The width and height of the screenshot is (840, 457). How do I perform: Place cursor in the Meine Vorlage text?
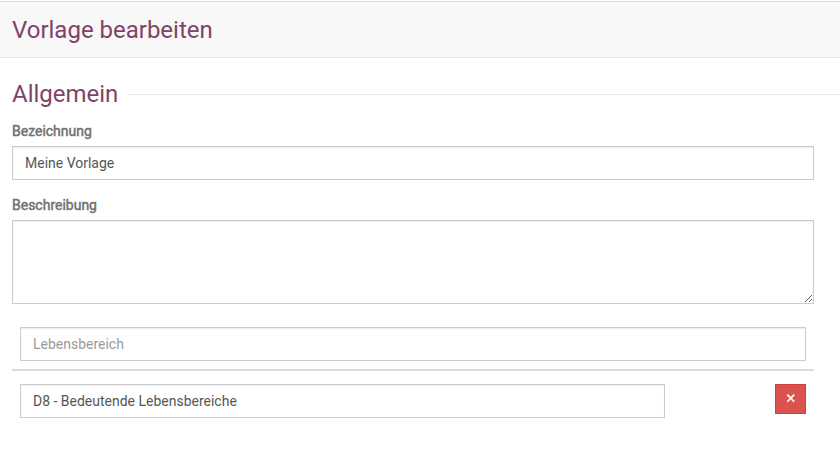tap(69, 163)
